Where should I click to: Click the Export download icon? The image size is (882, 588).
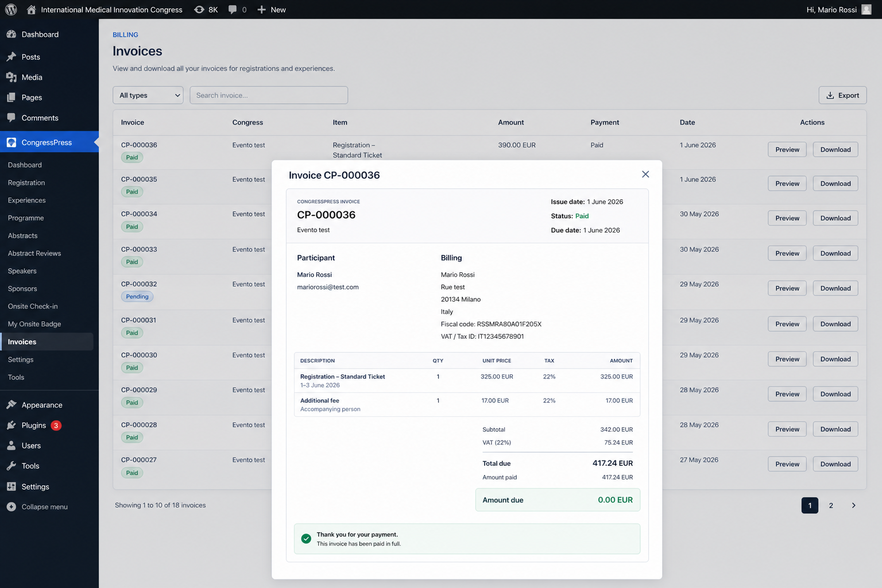pos(830,95)
